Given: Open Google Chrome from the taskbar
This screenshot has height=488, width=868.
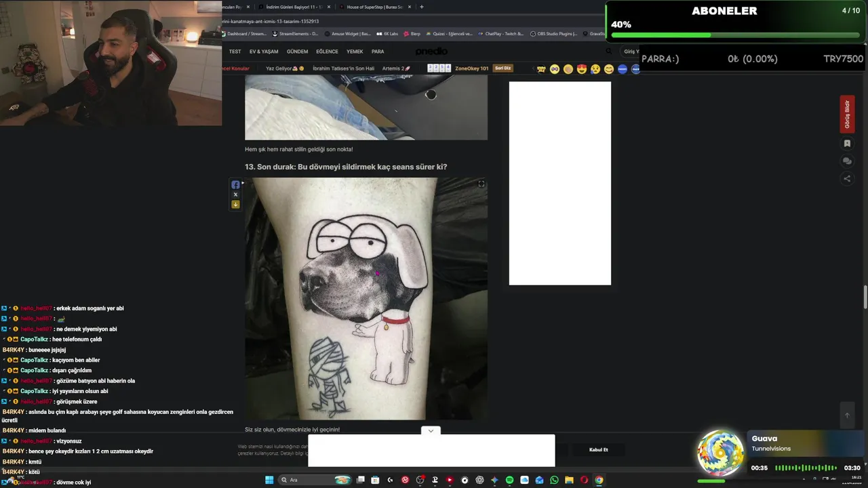Looking at the screenshot, I should (x=599, y=480).
